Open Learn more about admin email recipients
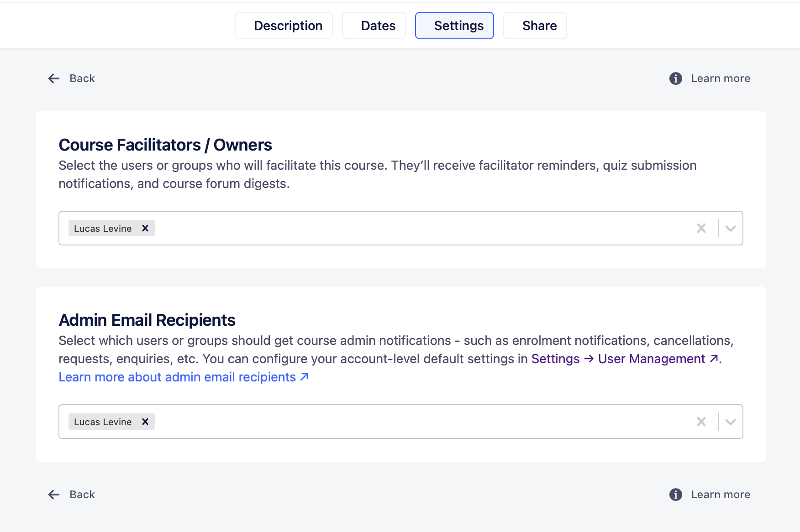800x532 pixels. coord(184,377)
